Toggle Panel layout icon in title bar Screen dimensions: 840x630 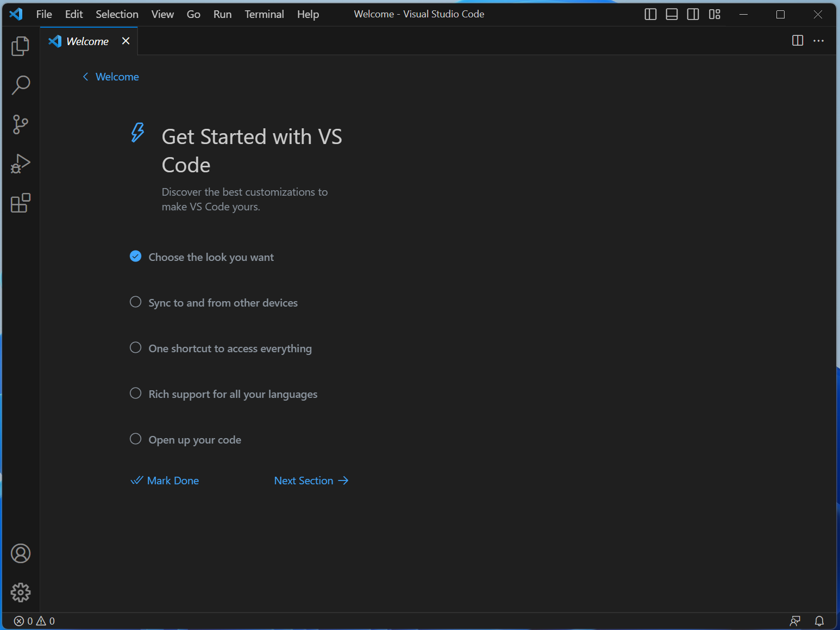pos(672,14)
